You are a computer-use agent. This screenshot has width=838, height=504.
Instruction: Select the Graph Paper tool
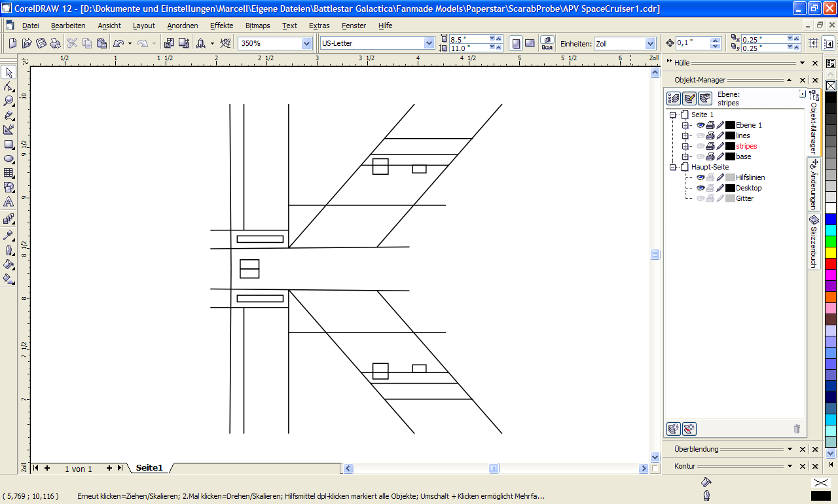pyautogui.click(x=9, y=173)
